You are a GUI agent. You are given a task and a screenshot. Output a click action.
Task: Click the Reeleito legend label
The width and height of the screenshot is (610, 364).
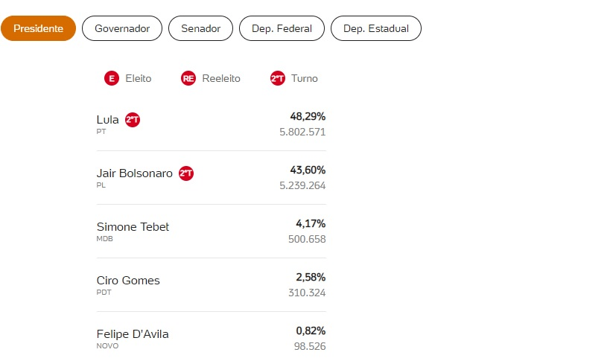[221, 78]
